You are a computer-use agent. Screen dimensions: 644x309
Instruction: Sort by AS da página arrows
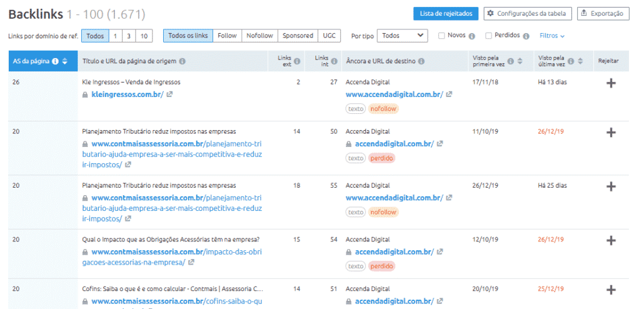coord(64,61)
